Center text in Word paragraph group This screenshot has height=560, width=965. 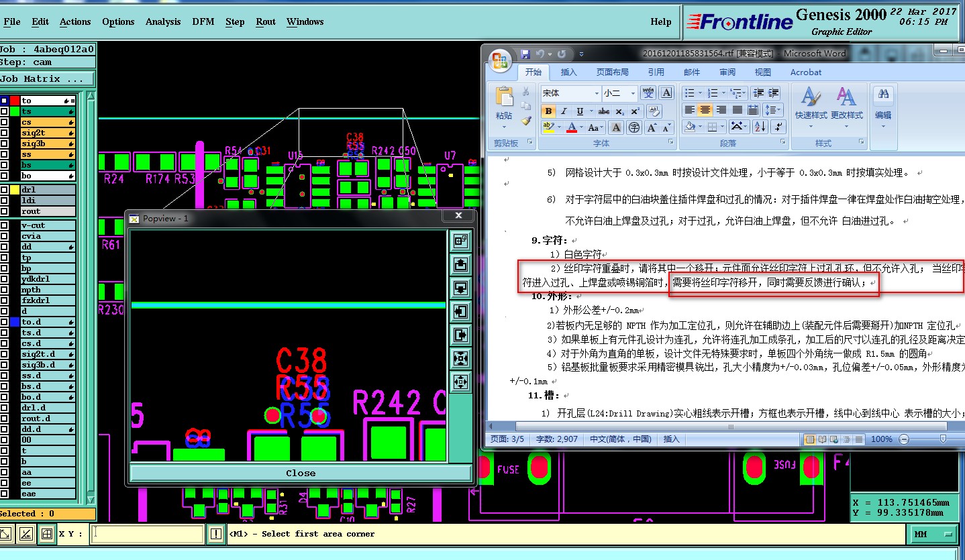click(705, 110)
